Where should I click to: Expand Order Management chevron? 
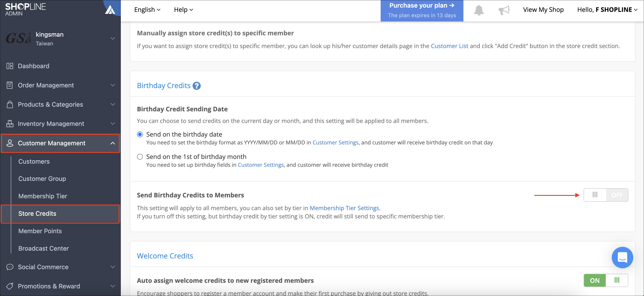point(113,85)
